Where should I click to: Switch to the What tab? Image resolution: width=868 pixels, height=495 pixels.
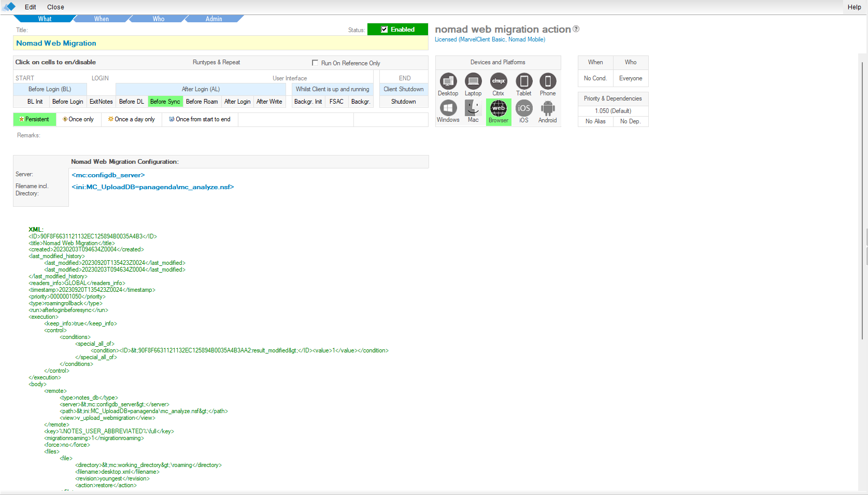45,19
